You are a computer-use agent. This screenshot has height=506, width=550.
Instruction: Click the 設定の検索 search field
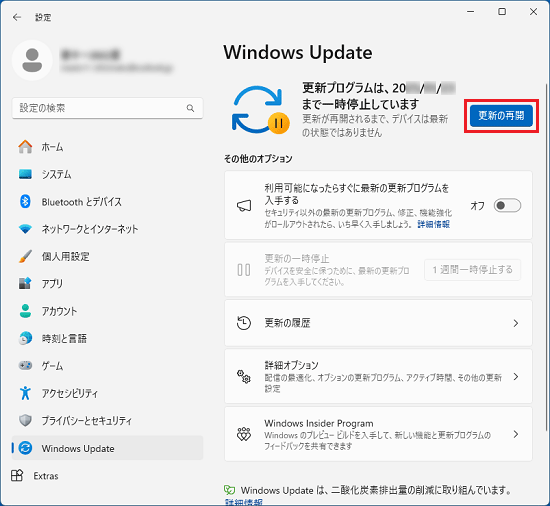(x=107, y=108)
